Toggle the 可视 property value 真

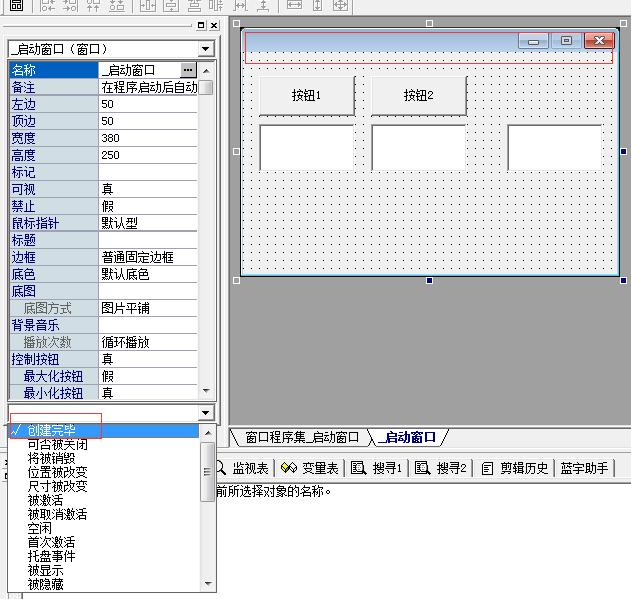tap(148, 189)
